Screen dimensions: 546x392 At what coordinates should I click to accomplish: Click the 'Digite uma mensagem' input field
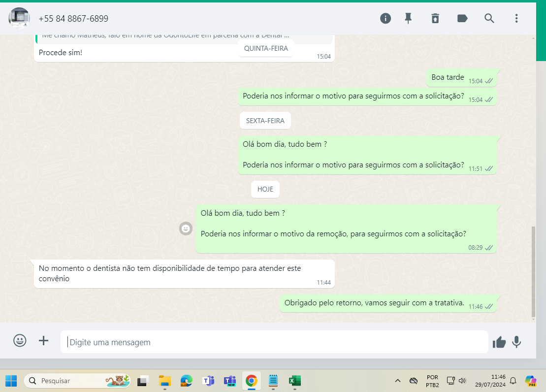tap(274, 342)
